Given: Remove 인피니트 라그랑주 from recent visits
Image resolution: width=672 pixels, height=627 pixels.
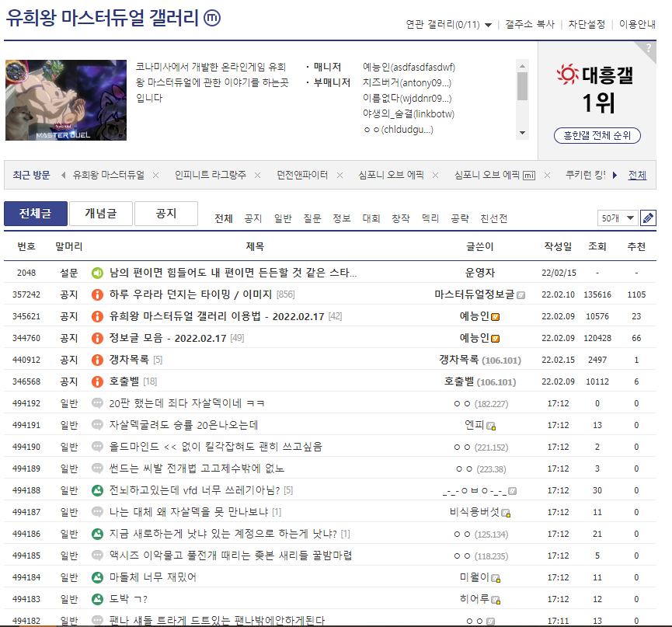Looking at the screenshot, I should coord(258,176).
